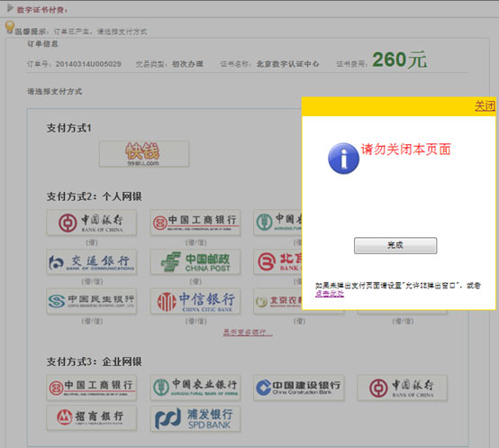Click the blue info icon in popup

pos(343,159)
